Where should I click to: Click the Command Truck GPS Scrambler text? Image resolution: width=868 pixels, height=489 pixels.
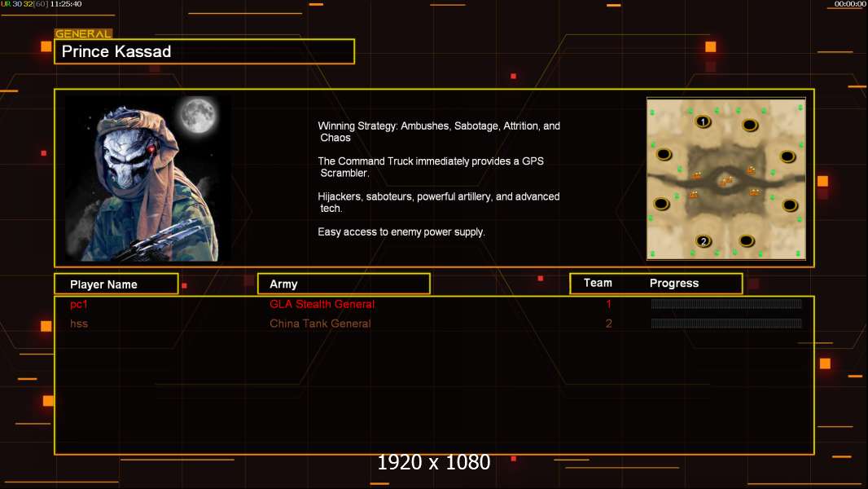click(431, 167)
